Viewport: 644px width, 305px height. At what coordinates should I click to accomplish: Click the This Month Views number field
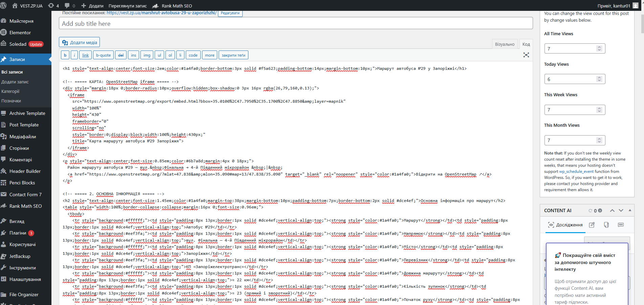pyautogui.click(x=575, y=140)
